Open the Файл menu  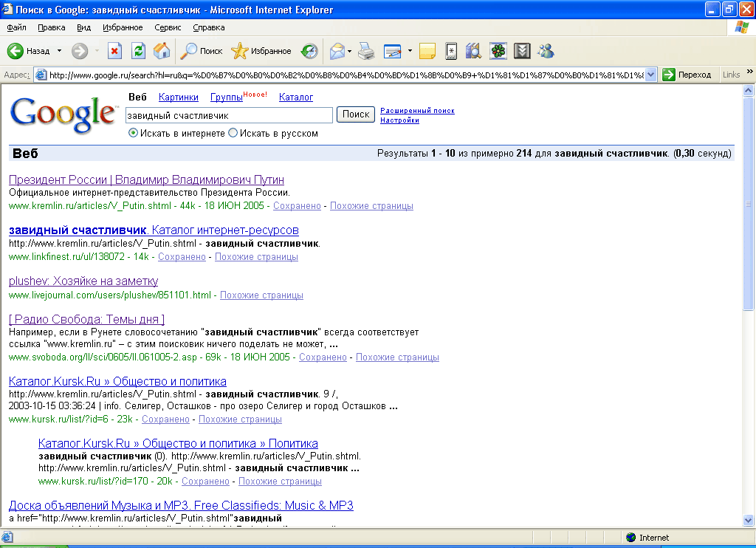(x=16, y=27)
